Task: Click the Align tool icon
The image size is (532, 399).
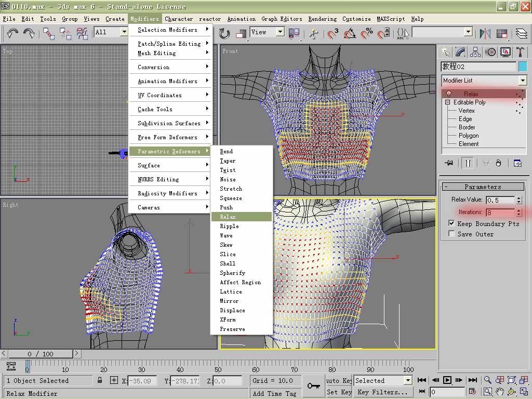Action: (502, 34)
